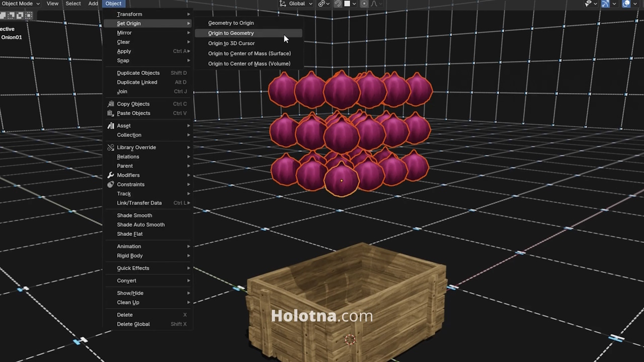Choose the invert selection mode icon
Image resolution: width=644 pixels, height=362 pixels.
tap(21, 16)
